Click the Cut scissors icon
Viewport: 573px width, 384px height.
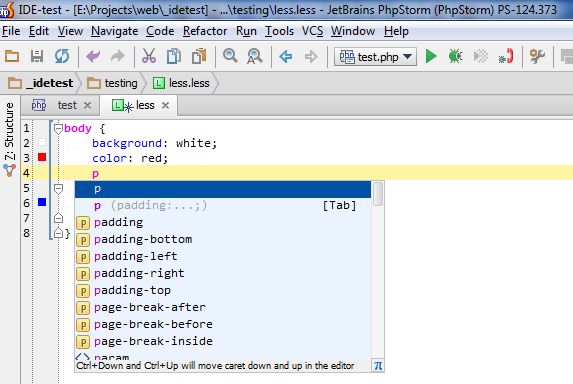149,56
